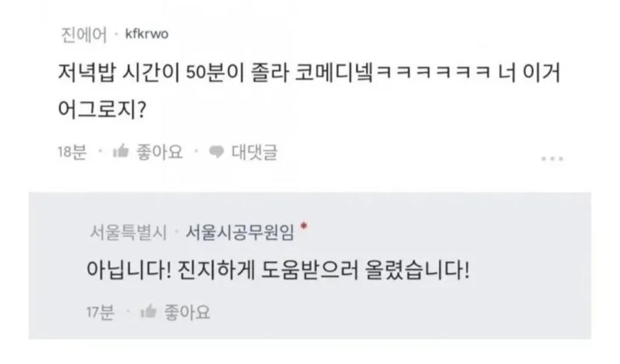Tap the 대댓글 reply button text
620x364 pixels.
[x=254, y=152]
